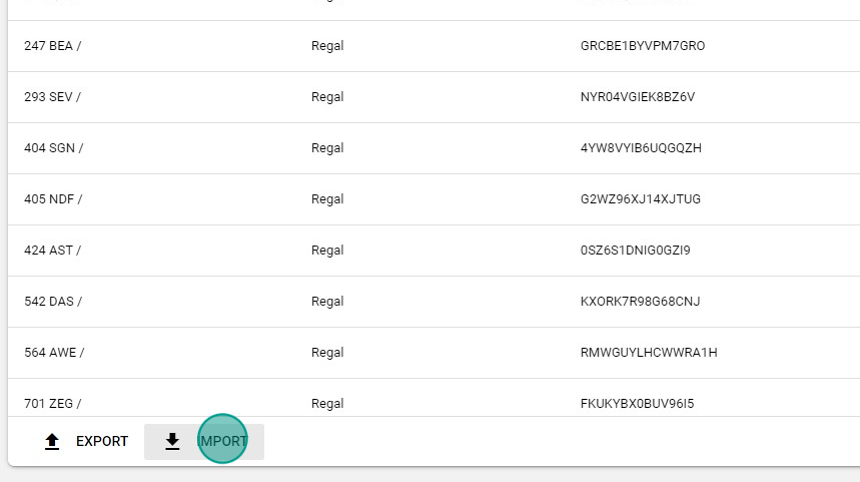This screenshot has height=482, width=860.
Task: Click code GRCBE1BYVPM7GRO
Action: 643,46
